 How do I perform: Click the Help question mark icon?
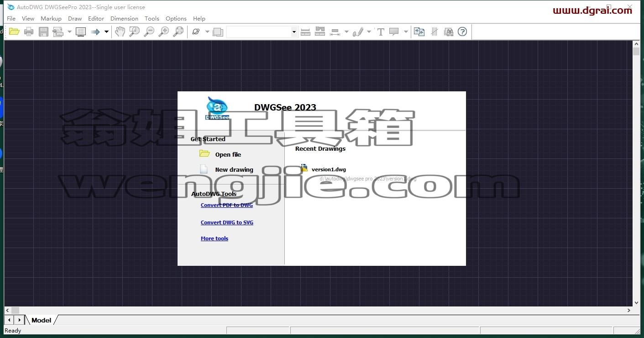pos(462,32)
